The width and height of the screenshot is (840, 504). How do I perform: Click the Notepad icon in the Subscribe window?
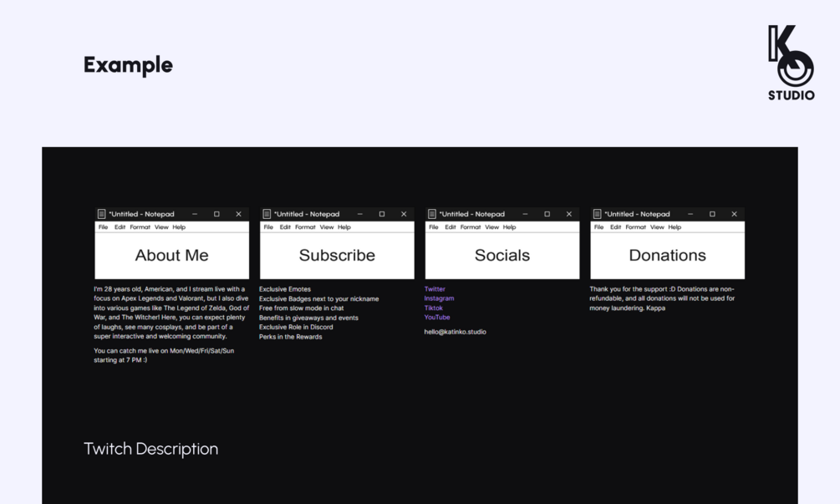tap(267, 214)
